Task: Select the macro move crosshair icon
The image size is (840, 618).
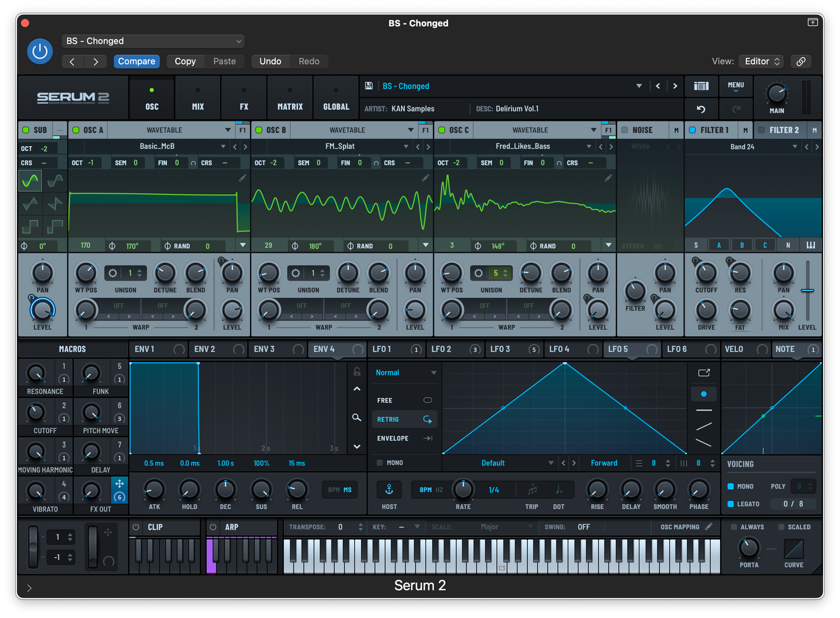Action: coord(119,483)
